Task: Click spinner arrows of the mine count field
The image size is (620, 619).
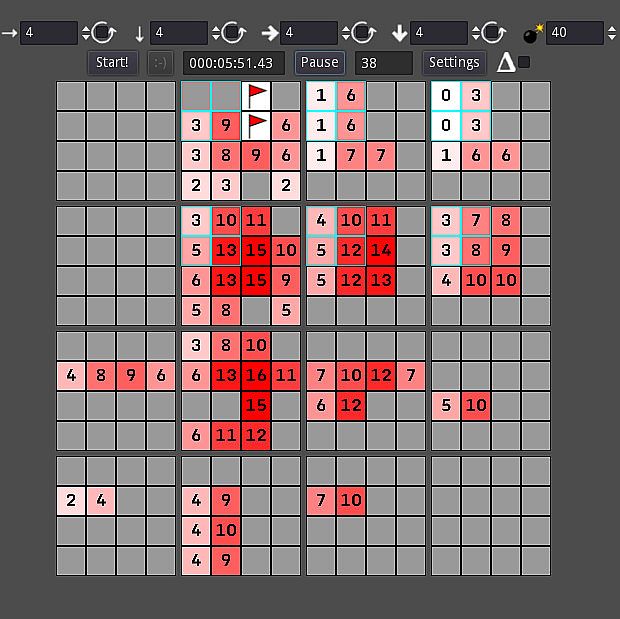Action: click(611, 33)
